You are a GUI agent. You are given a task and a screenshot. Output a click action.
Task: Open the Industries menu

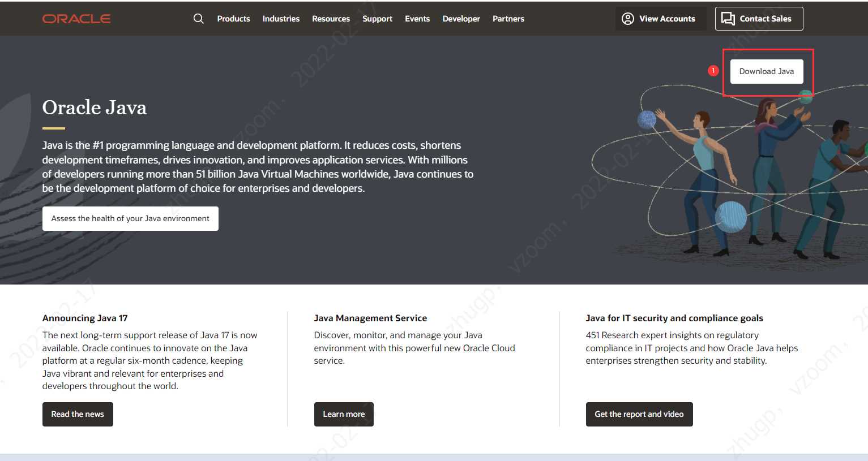(x=281, y=19)
